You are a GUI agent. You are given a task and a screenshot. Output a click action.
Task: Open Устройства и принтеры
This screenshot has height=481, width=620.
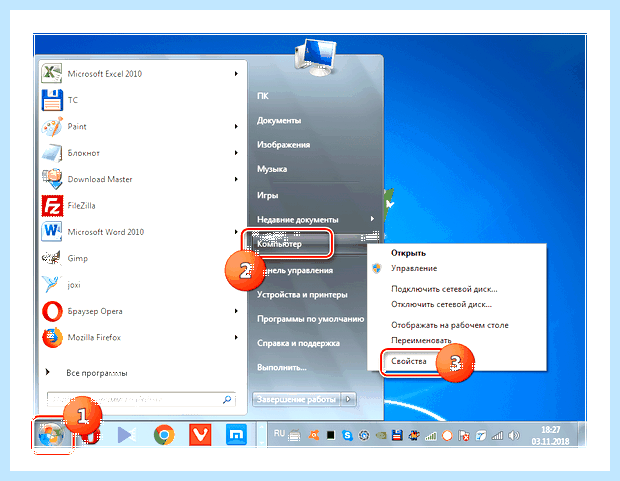pyautogui.click(x=302, y=295)
